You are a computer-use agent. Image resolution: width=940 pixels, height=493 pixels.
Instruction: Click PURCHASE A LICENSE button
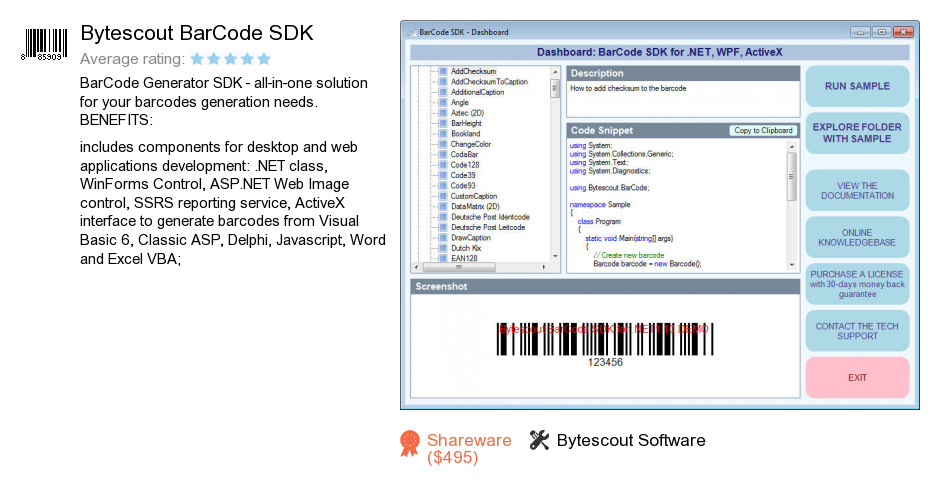point(857,284)
